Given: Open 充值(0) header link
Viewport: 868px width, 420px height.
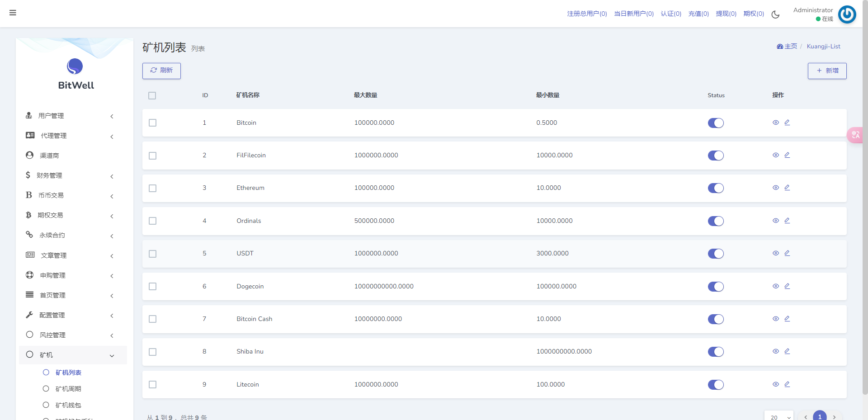Looking at the screenshot, I should (x=698, y=14).
